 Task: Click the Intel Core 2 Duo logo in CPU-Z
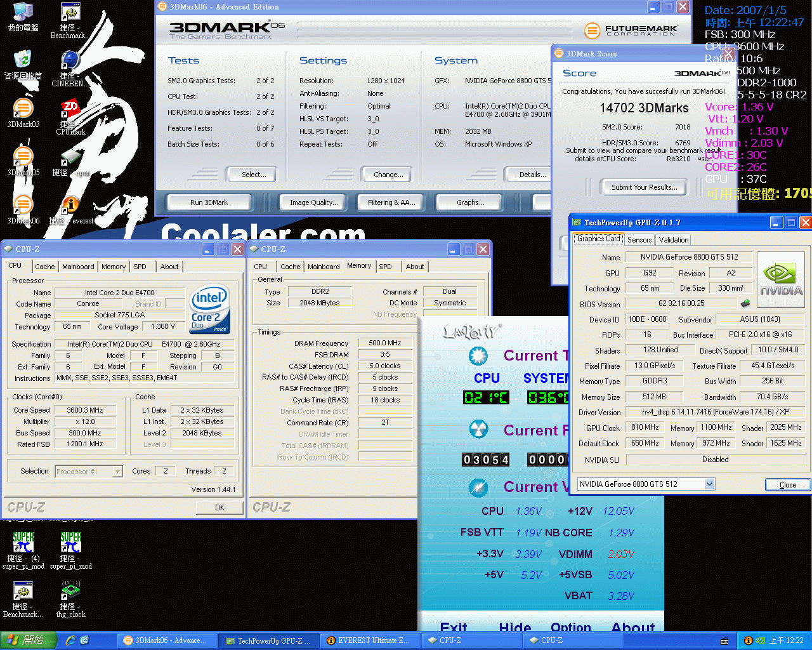click(x=209, y=309)
